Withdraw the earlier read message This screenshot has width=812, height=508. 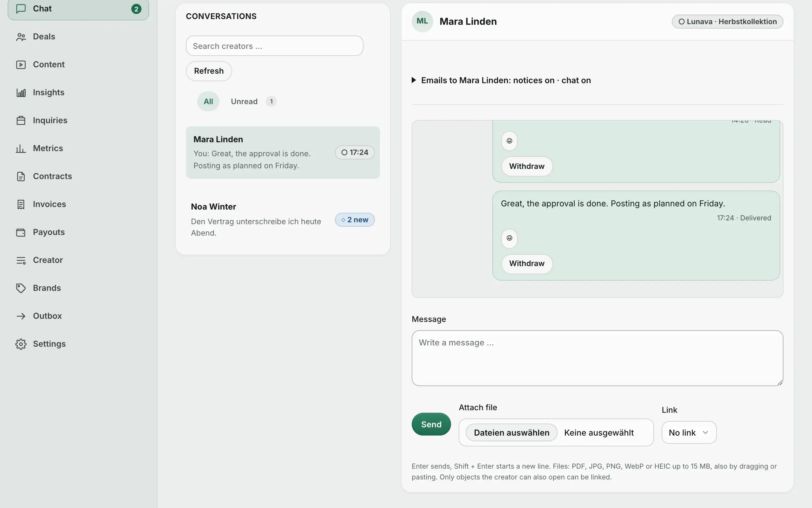(x=527, y=166)
